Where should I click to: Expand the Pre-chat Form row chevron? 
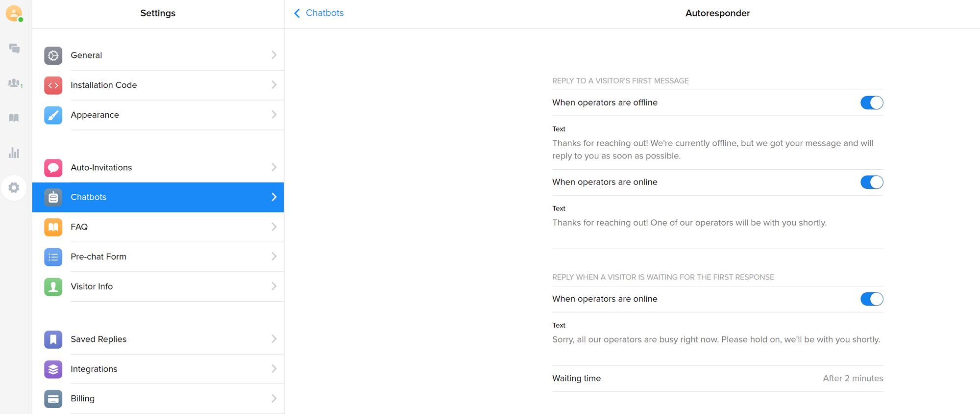274,257
